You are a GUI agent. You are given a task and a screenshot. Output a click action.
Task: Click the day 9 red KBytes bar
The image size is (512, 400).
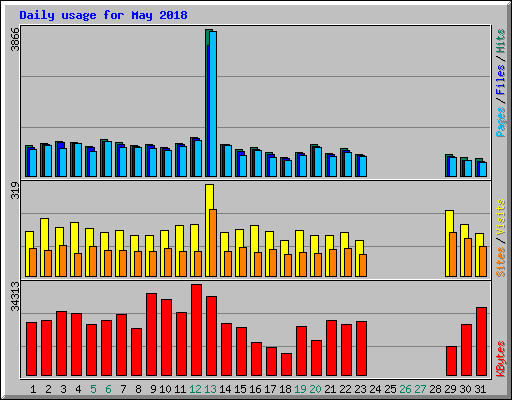tap(151, 335)
